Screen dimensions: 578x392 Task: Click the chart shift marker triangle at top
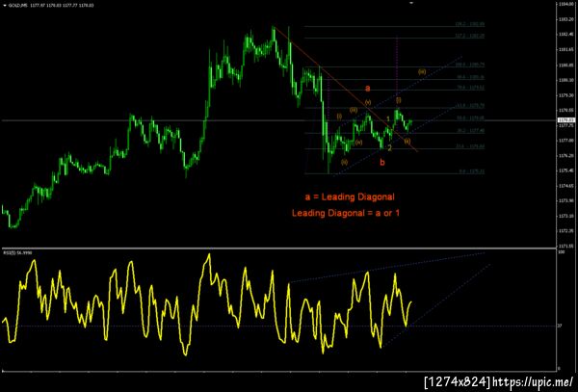[411, 3]
